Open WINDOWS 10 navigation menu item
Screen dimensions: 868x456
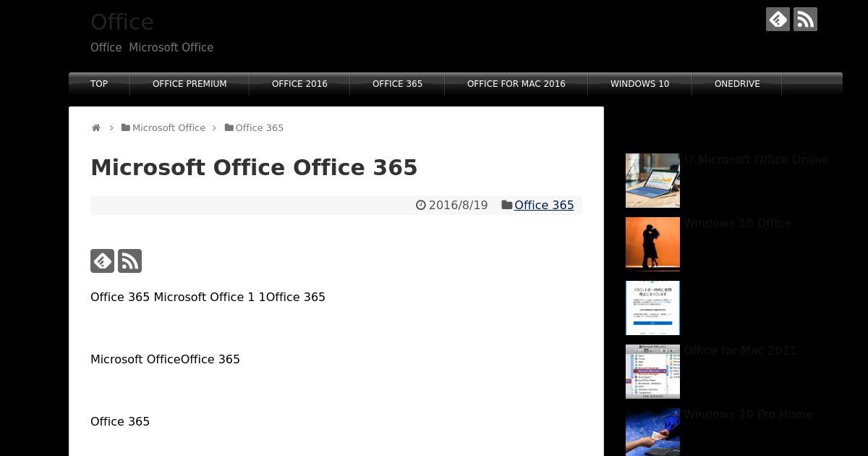pyautogui.click(x=639, y=84)
